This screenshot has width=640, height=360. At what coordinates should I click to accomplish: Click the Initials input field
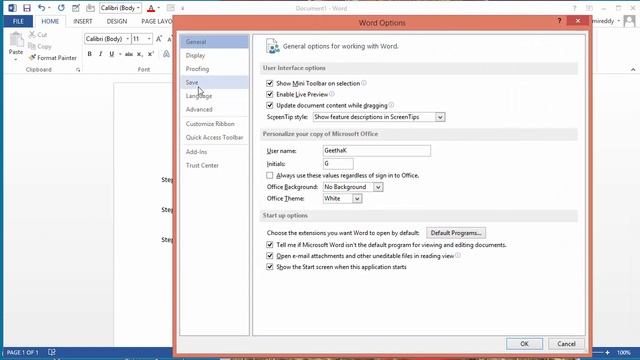[338, 164]
